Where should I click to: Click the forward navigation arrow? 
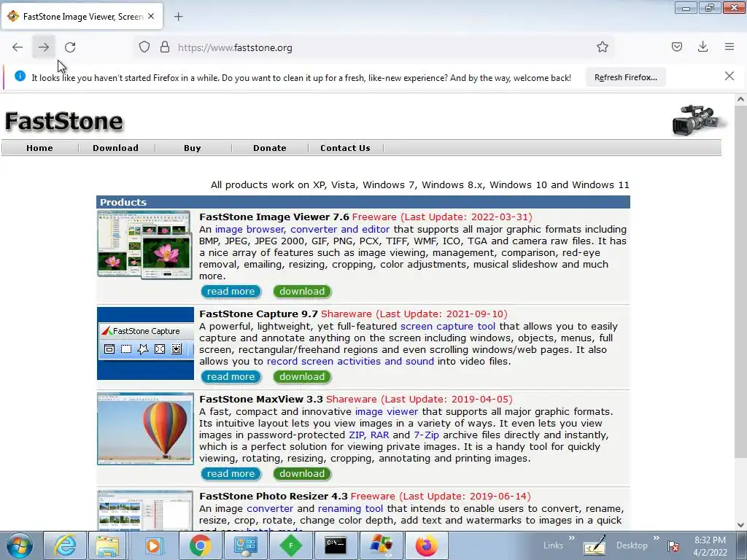tap(44, 47)
